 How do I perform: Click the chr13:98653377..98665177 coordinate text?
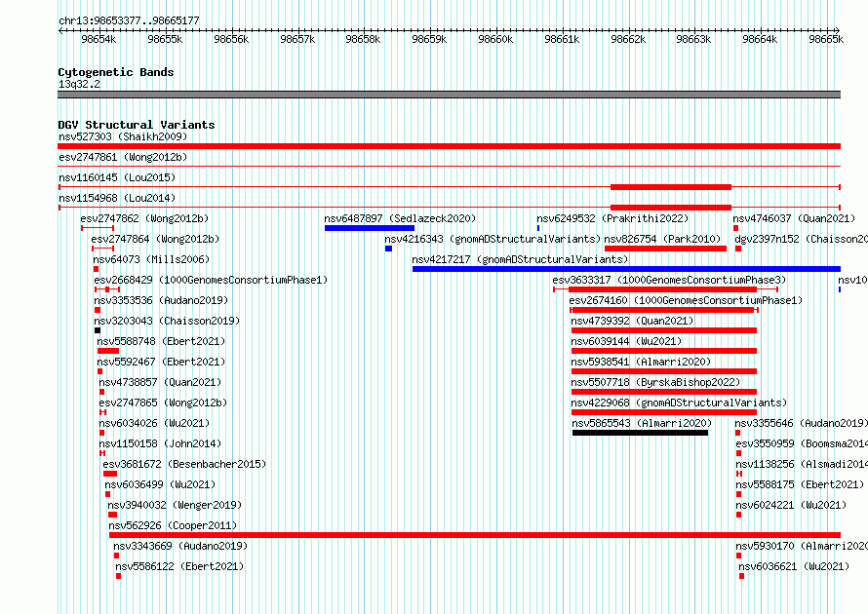point(129,20)
